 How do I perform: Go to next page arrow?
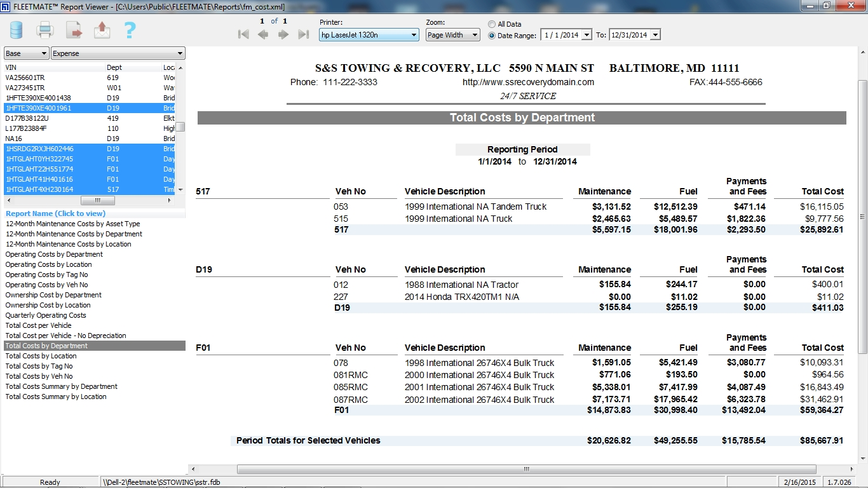pos(283,34)
